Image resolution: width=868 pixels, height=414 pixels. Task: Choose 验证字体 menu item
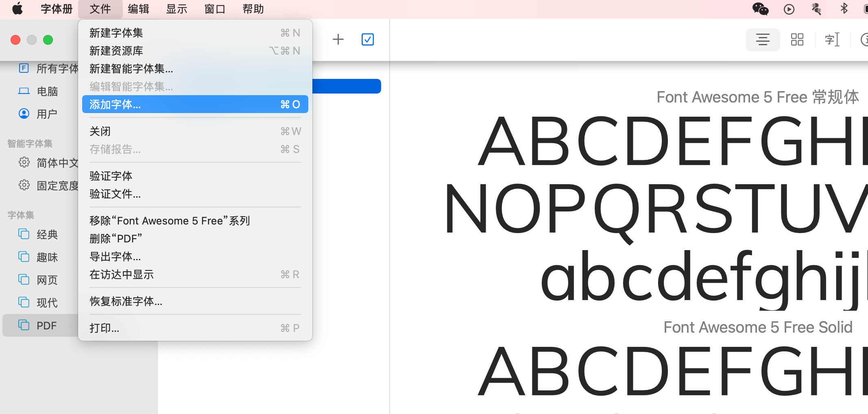pos(195,176)
